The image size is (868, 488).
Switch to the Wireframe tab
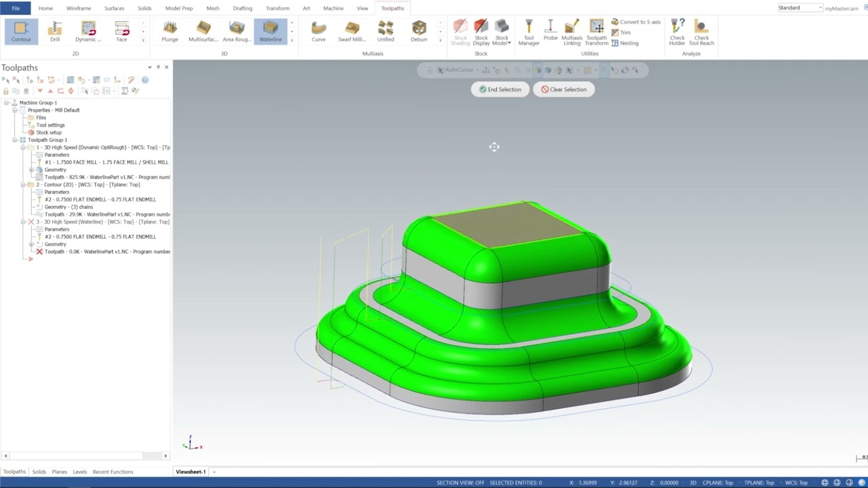79,8
